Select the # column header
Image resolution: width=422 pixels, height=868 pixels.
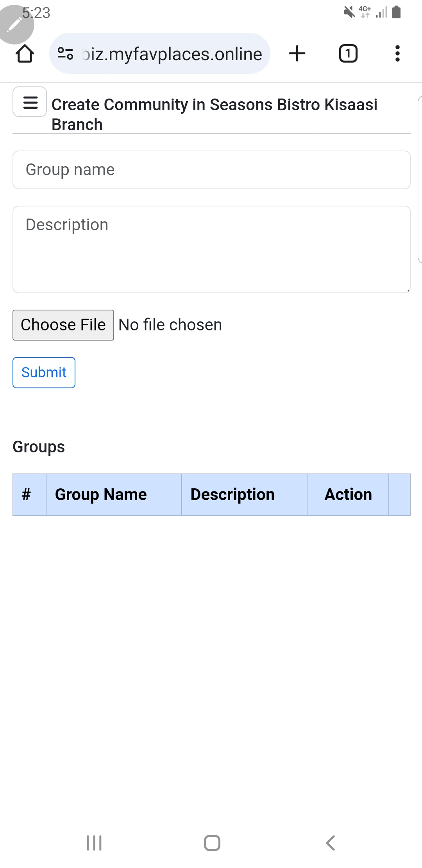29,495
